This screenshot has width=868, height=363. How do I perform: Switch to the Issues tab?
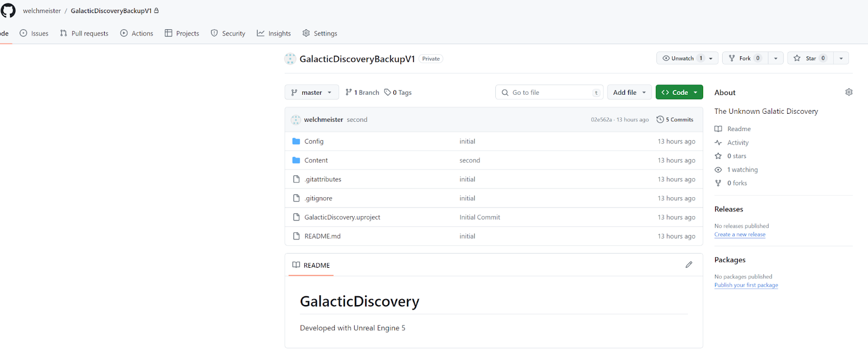point(34,33)
